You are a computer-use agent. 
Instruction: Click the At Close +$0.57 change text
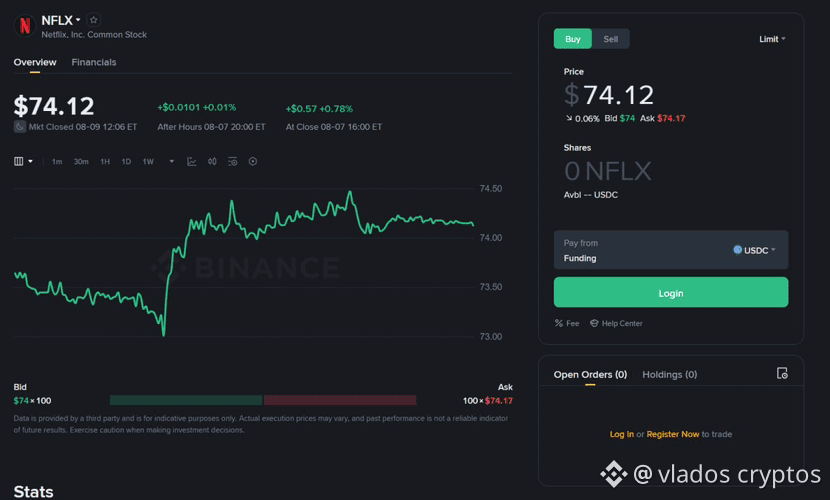[x=319, y=108]
